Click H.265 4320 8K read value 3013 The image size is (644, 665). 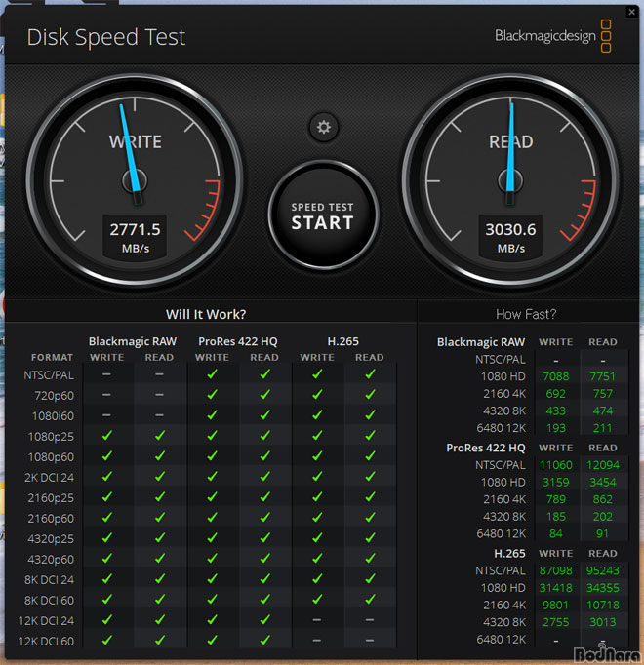click(x=602, y=622)
